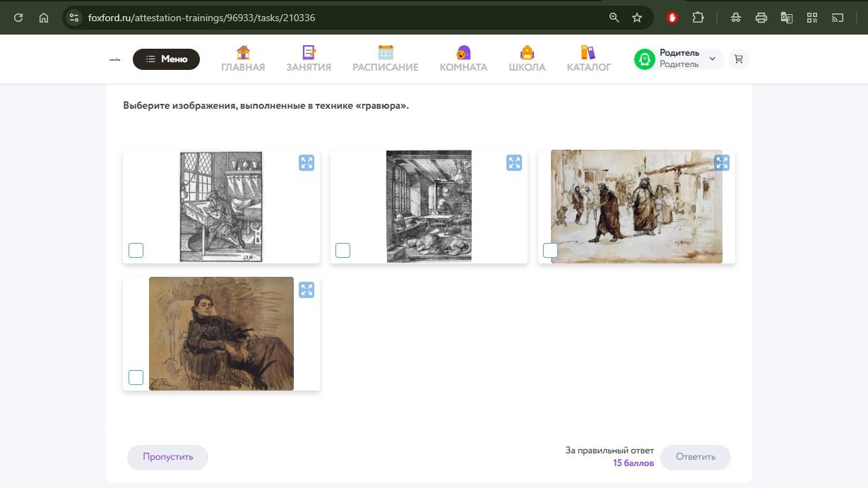Open the ШКОЛА navigation tab
Viewport: 868px width, 488px height.
pos(527,59)
